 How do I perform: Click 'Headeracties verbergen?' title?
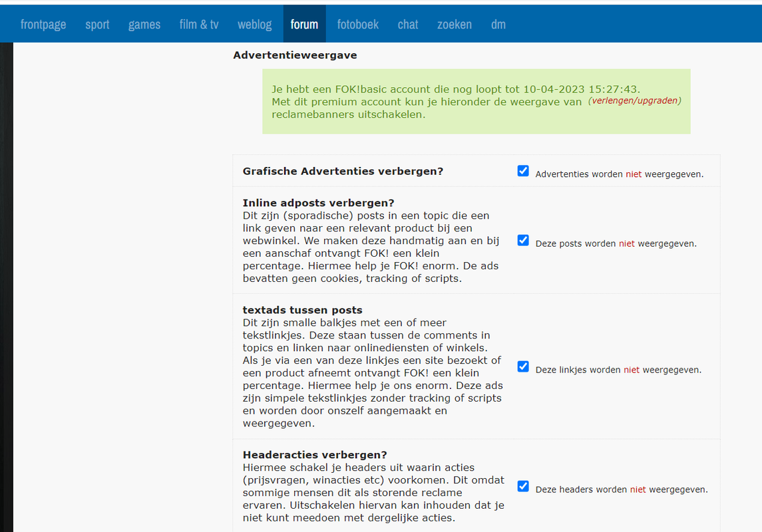[x=315, y=455]
